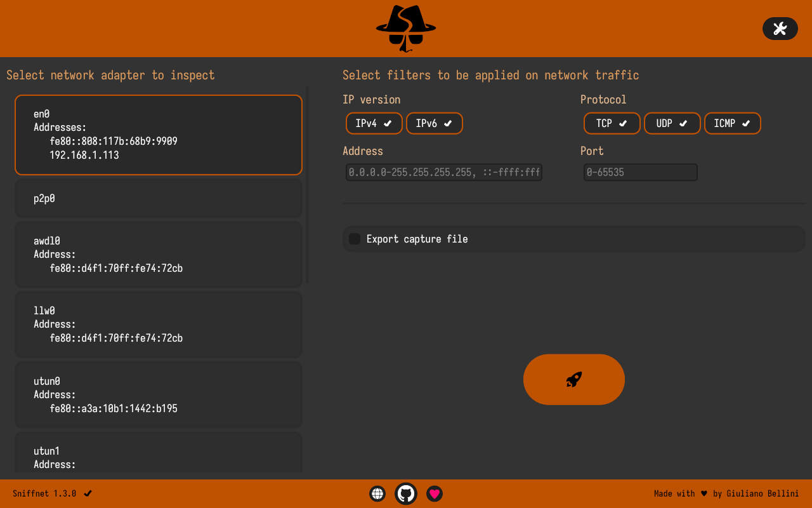
Task: Click the version checkmark beside Sniffnet 1.3.0
Action: point(88,493)
